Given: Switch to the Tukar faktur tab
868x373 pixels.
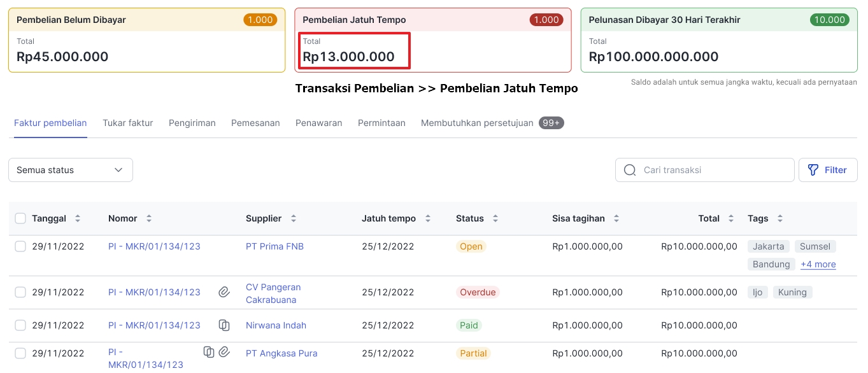Looking at the screenshot, I should tap(127, 123).
